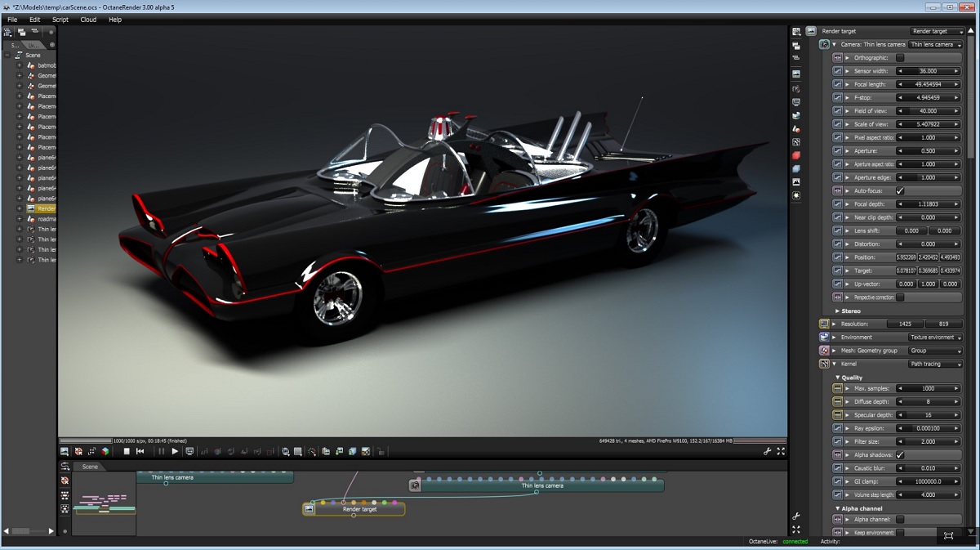Click the image/render target icon in right sidebar
Viewport: 980px width, 550px height.
(x=796, y=74)
